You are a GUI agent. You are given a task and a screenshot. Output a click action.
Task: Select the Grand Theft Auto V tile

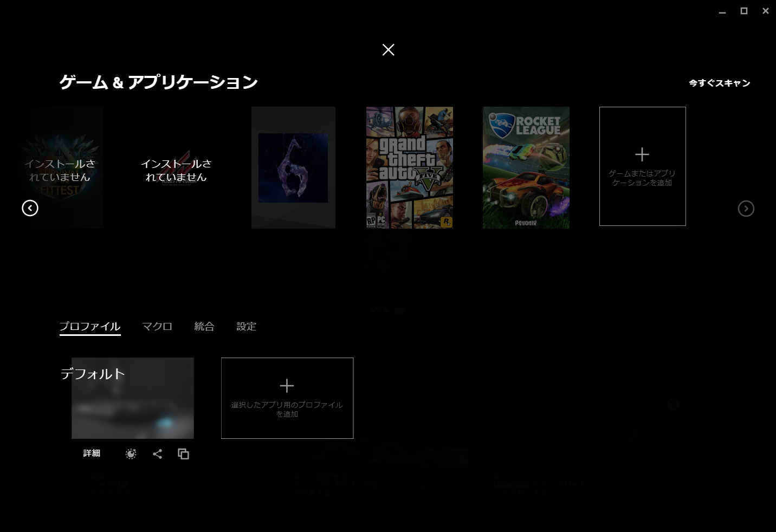[410, 167]
